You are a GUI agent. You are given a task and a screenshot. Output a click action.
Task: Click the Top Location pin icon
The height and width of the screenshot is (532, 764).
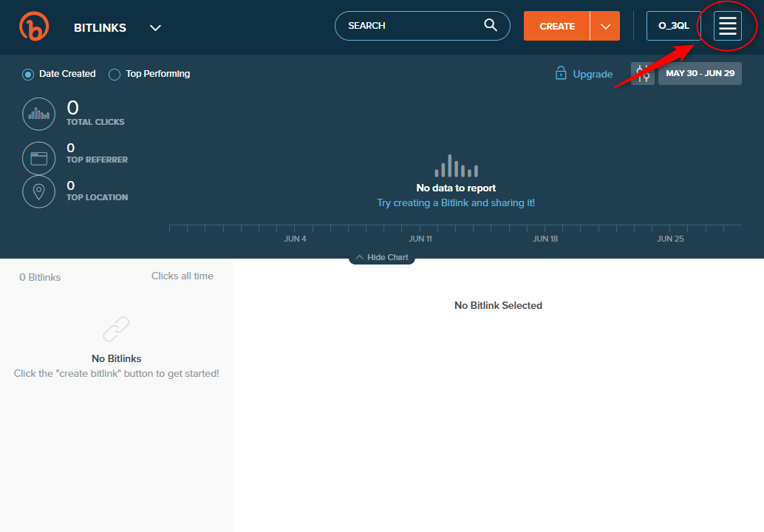point(38,192)
